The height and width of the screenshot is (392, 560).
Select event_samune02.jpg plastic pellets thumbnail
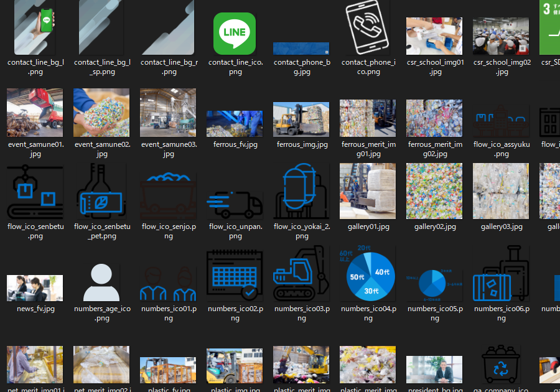101,113
